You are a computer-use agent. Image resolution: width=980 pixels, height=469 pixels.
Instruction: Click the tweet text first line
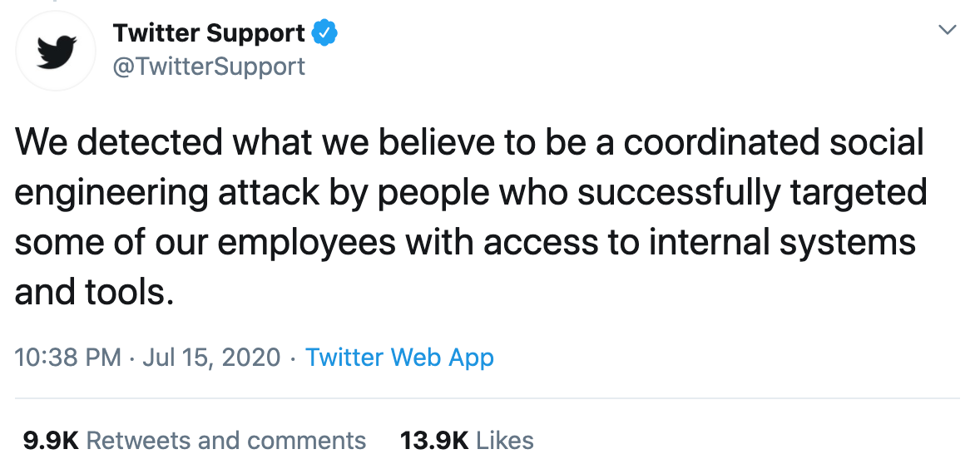coord(469,142)
